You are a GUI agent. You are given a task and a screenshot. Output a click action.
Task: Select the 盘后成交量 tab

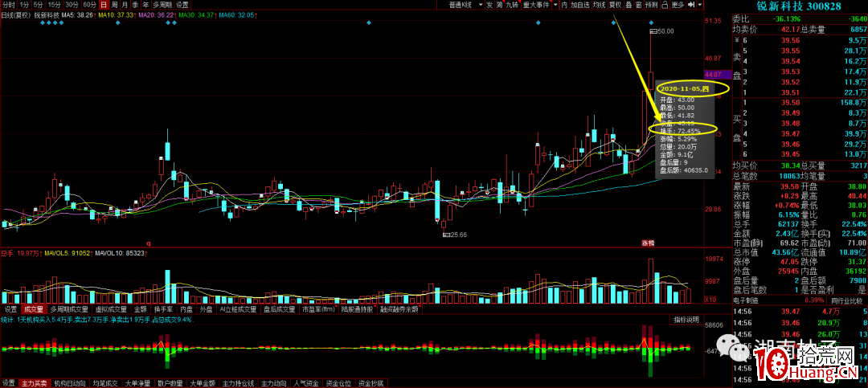coord(279,308)
